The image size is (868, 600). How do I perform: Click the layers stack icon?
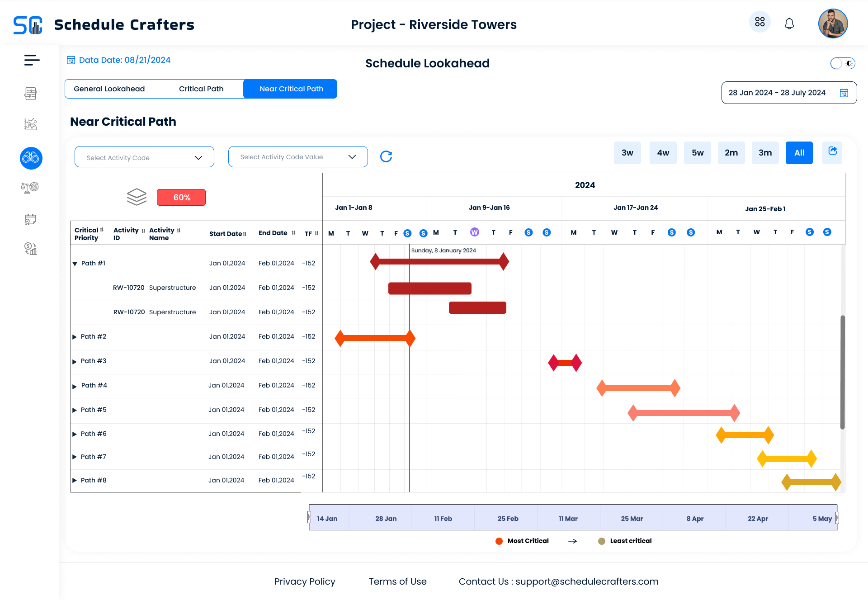(x=137, y=197)
